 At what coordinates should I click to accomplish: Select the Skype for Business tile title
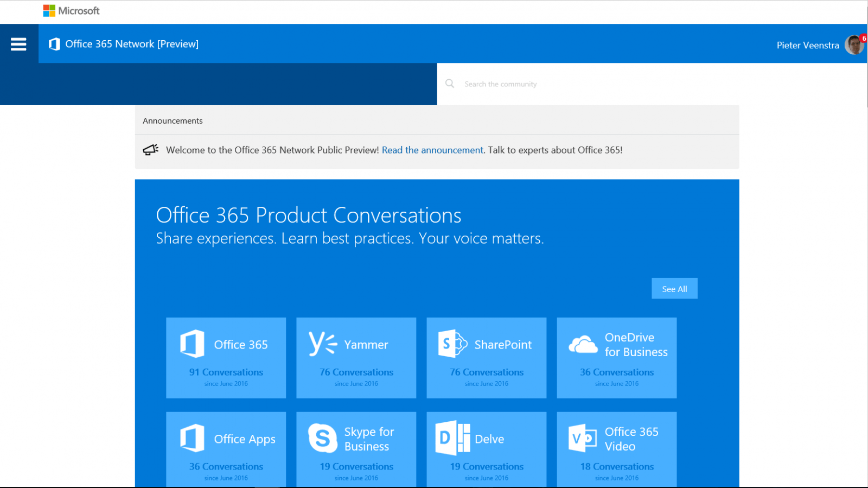(x=369, y=439)
